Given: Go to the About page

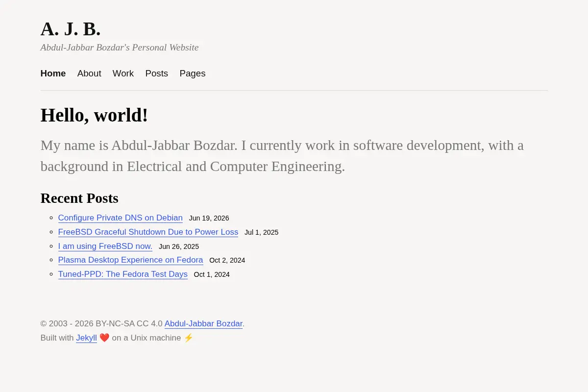Looking at the screenshot, I should [89, 73].
